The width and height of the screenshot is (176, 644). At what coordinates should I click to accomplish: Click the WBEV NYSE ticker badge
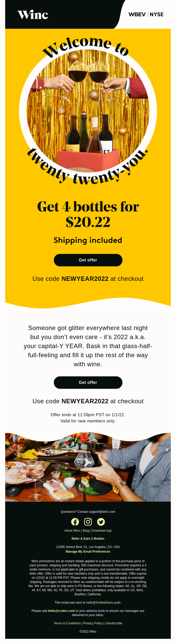[x=146, y=14]
